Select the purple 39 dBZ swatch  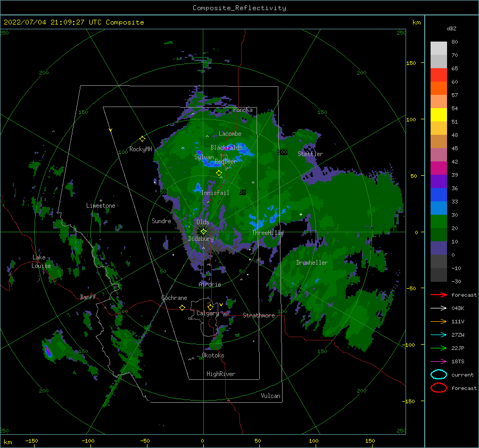click(x=439, y=181)
